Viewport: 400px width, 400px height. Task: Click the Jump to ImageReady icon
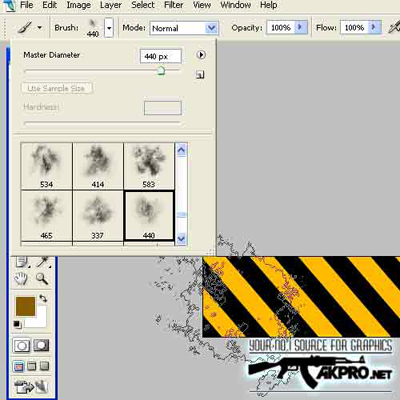click(32, 387)
